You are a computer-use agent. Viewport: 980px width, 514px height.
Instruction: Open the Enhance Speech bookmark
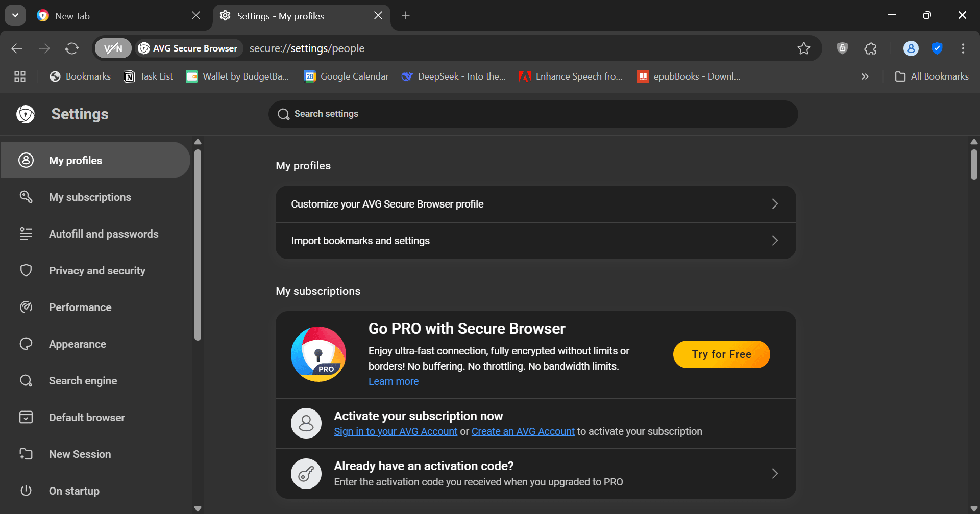pyautogui.click(x=571, y=76)
